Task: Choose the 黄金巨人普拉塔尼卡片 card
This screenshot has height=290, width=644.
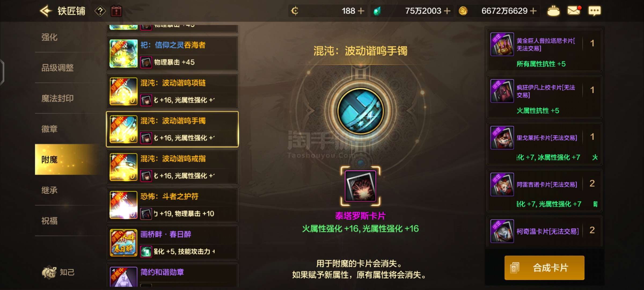Action: (544, 50)
